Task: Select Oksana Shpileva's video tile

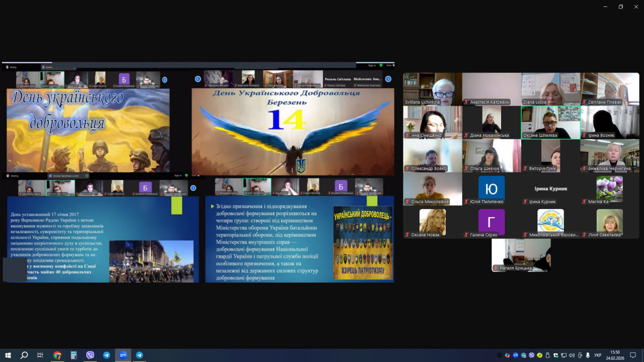Action: tap(550, 122)
